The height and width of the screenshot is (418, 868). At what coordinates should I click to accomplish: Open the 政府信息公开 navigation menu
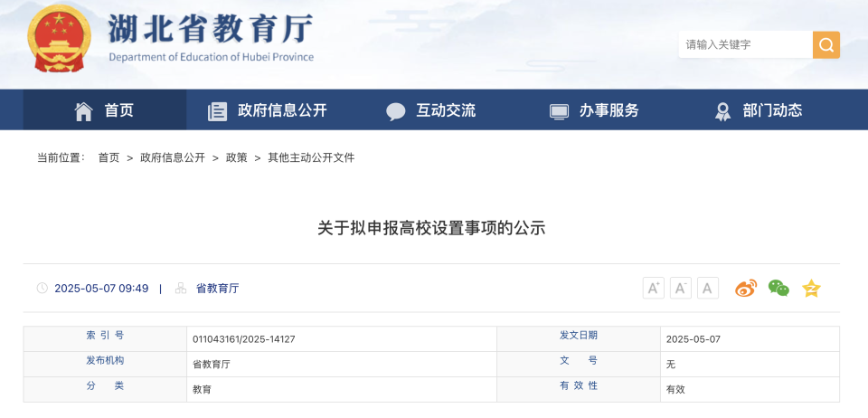[x=268, y=109]
